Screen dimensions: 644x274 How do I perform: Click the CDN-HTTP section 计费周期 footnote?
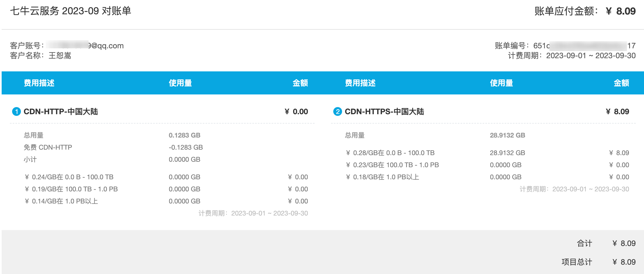[253, 213]
